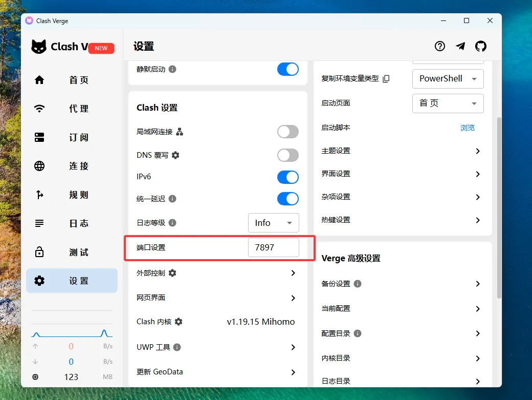Click the 123 MB memory usage value

pos(71,377)
